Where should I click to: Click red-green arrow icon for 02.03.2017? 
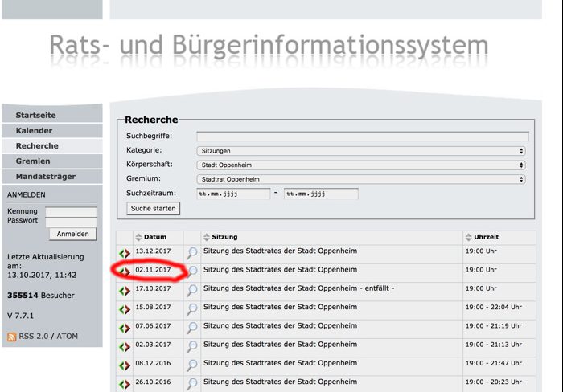[124, 347]
